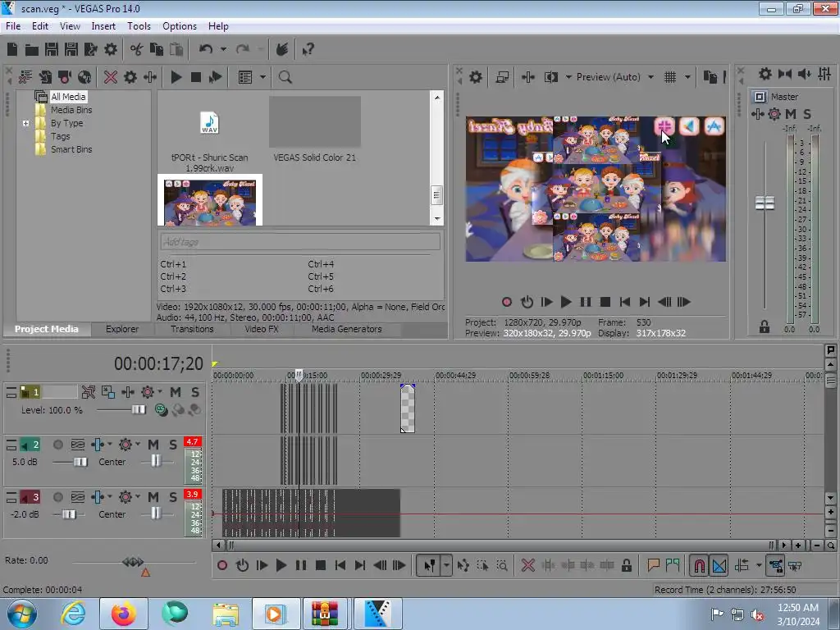Open the Undo history dropdown arrow
The image size is (840, 630).
pos(223,49)
